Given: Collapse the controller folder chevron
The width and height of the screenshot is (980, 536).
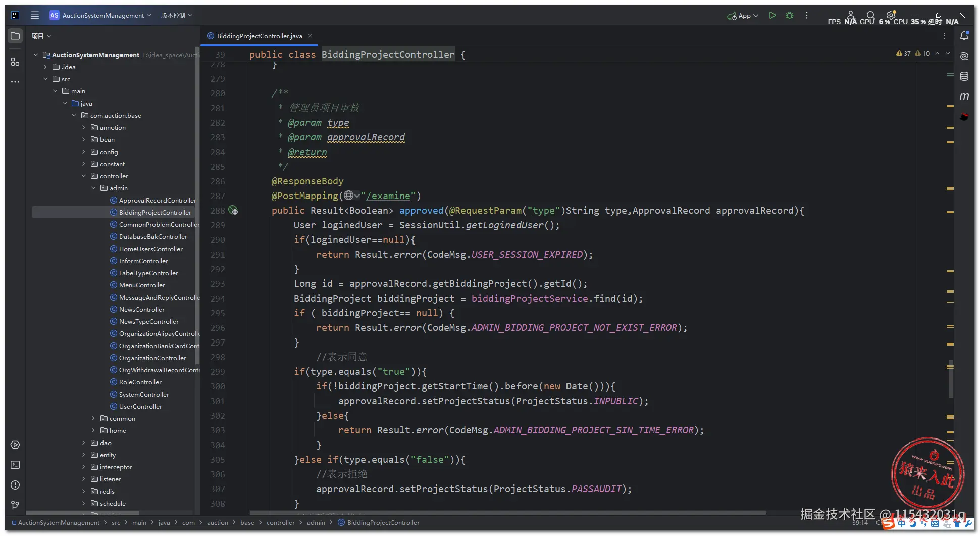Looking at the screenshot, I should coord(84,176).
